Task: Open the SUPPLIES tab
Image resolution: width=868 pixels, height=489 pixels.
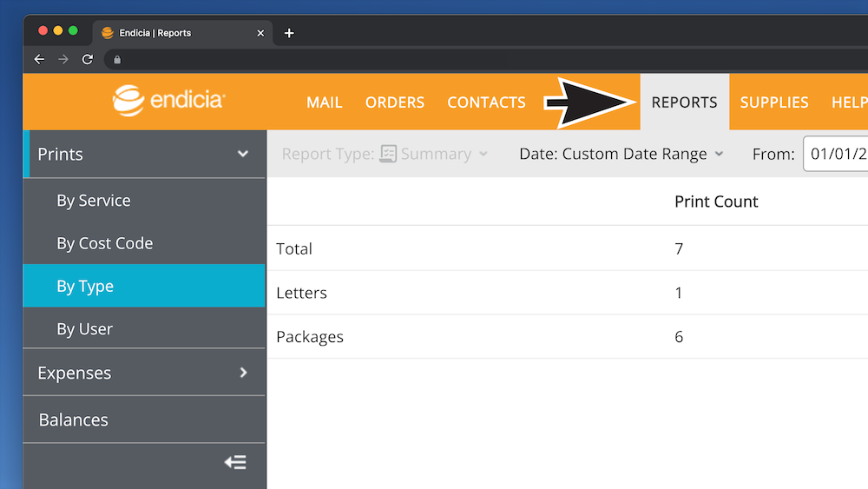Action: tap(774, 102)
